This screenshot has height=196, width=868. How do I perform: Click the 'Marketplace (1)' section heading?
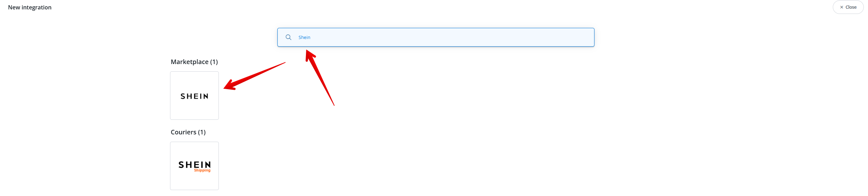(x=194, y=62)
